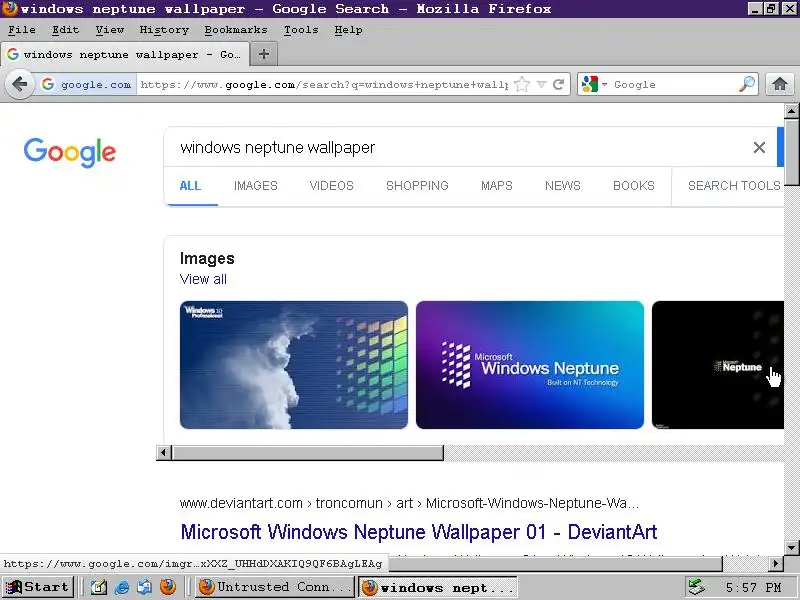Image resolution: width=800 pixels, height=600 pixels.
Task: Click the 'Images' section heading
Action: [207, 259]
